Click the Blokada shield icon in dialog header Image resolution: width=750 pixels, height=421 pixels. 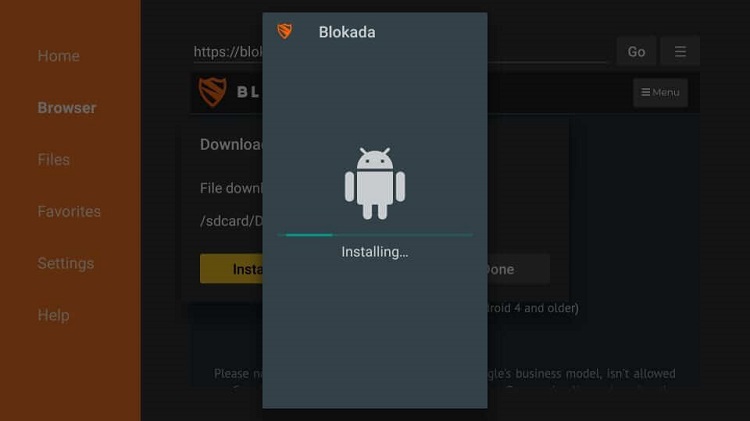click(x=285, y=32)
